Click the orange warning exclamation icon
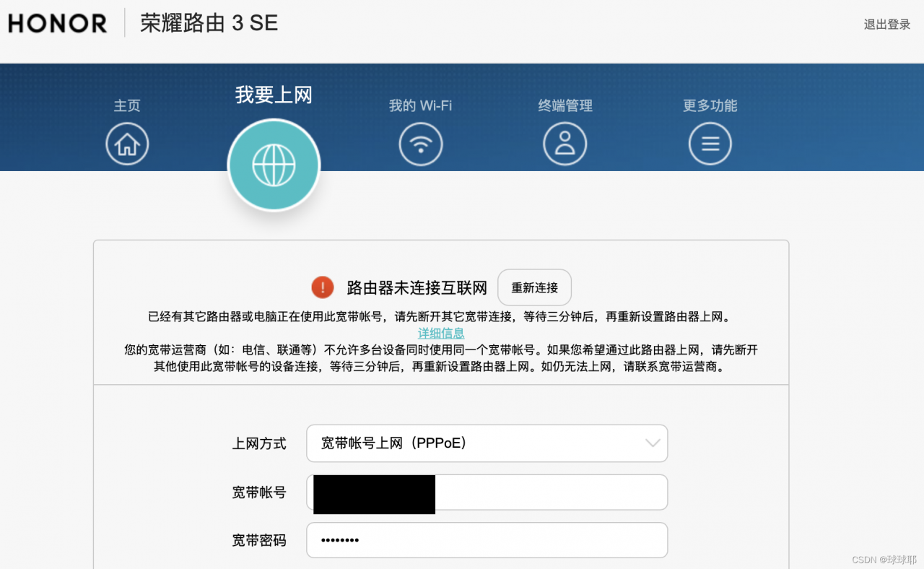This screenshot has width=924, height=569. pos(322,287)
